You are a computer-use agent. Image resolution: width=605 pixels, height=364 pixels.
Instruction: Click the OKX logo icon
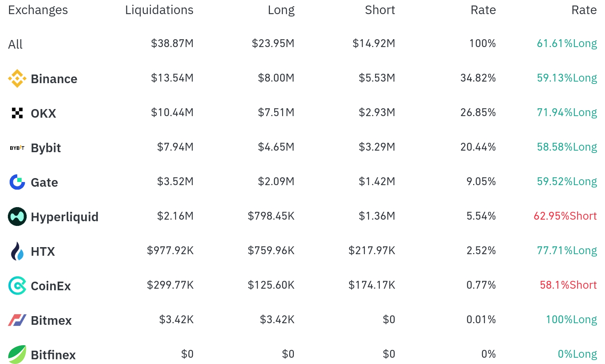[x=17, y=113]
